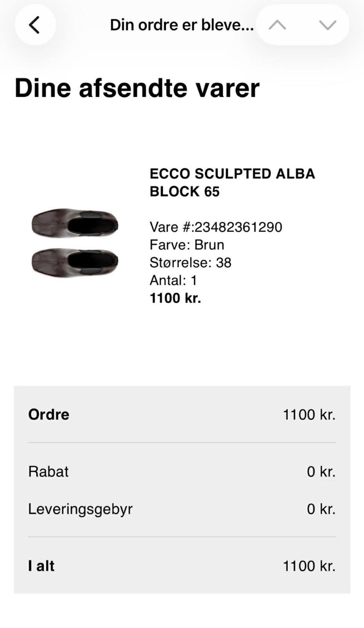Tap the I alt total 1100 kr.
The height and width of the screenshot is (628, 364).
coord(309,566)
